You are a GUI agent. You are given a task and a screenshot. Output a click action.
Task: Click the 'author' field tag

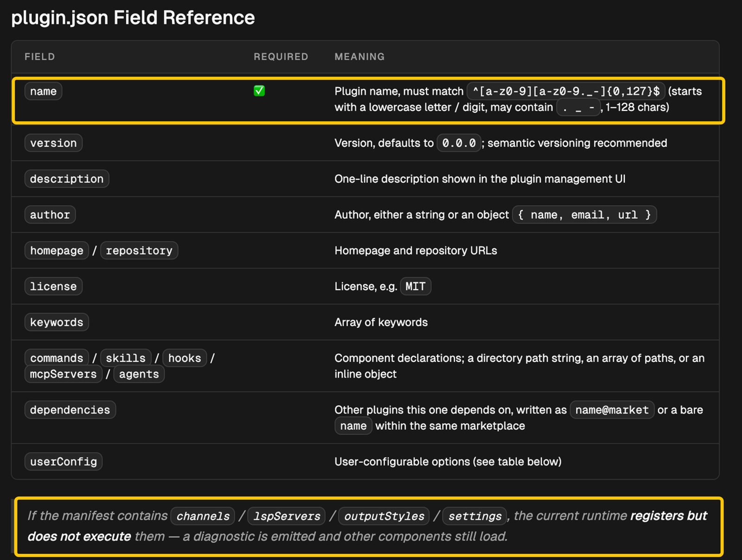tap(50, 215)
